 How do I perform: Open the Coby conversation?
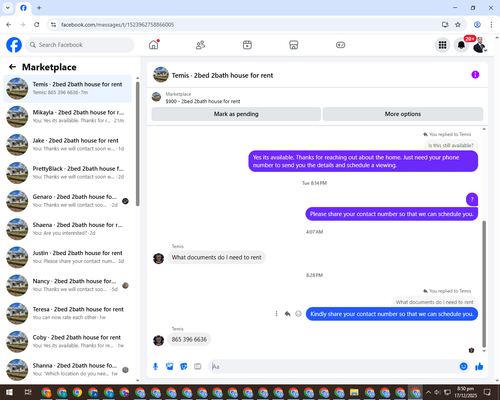point(67,342)
